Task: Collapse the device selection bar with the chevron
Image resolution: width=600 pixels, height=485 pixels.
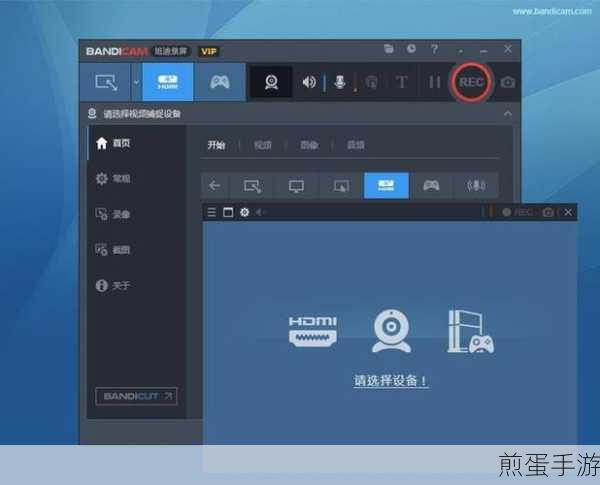Action: click(508, 114)
